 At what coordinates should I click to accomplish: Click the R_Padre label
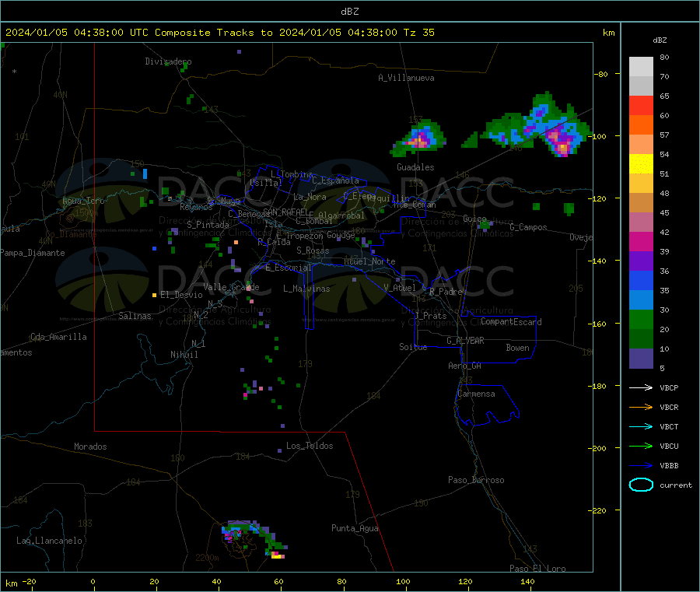tap(446, 292)
